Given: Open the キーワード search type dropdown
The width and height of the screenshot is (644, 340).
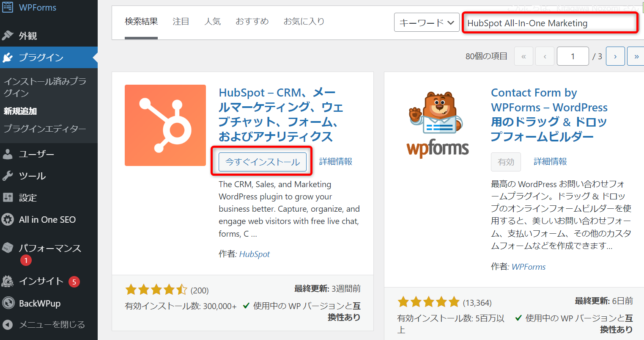Looking at the screenshot, I should (427, 22).
